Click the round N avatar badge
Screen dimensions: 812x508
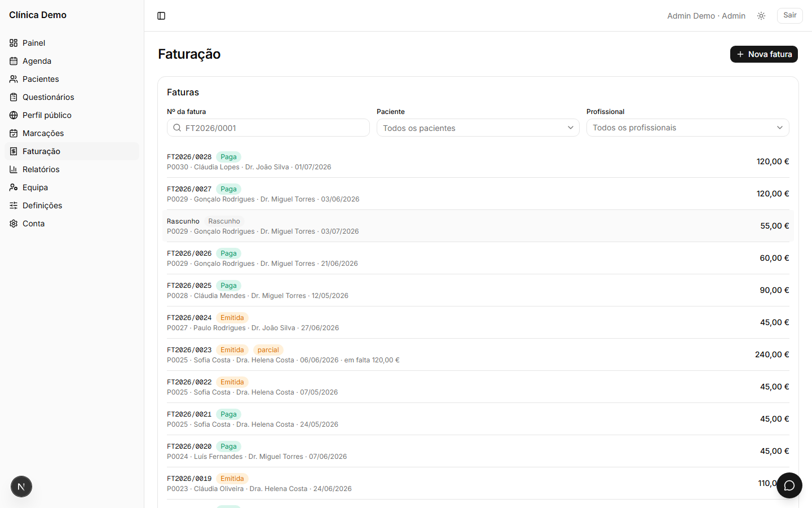21,487
